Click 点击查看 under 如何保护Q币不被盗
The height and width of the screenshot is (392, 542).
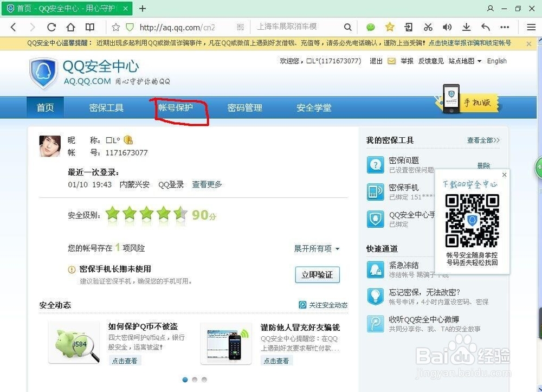125,361
